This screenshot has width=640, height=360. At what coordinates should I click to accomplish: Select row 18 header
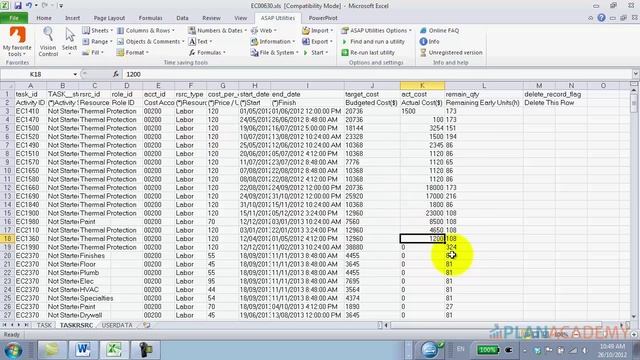(7, 238)
